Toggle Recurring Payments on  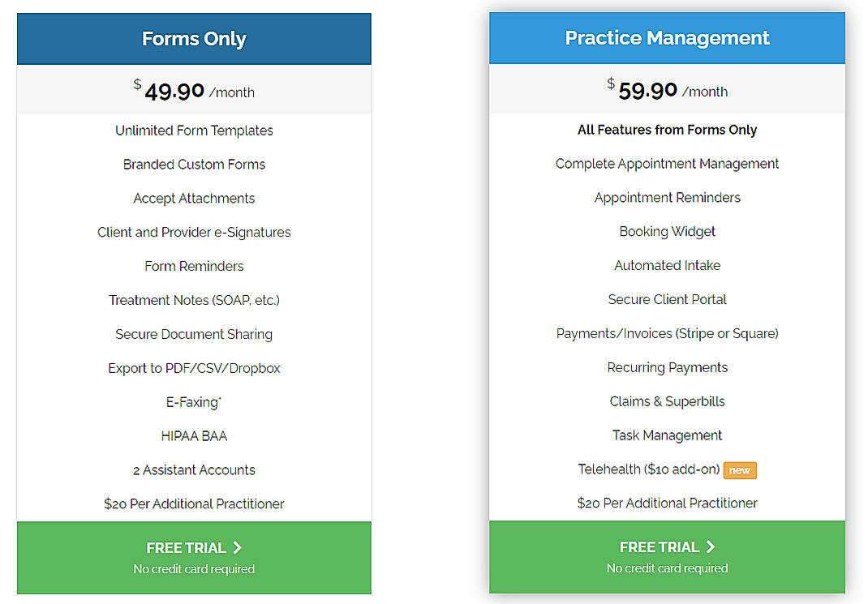[x=667, y=367]
